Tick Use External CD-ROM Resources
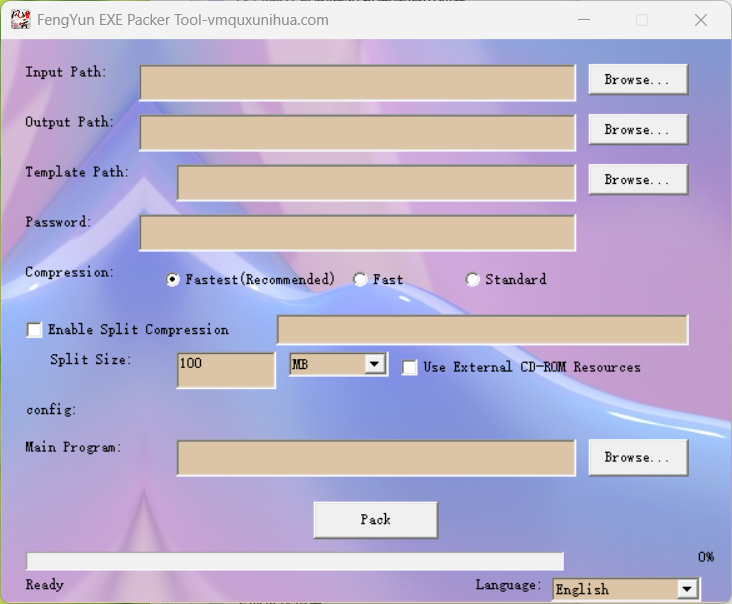Viewport: 732px width, 604px height. (410, 368)
